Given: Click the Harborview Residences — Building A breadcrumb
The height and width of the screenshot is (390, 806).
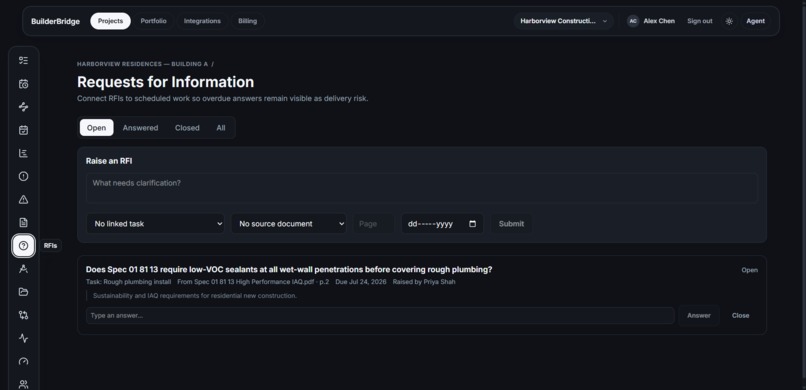Looking at the screenshot, I should (x=142, y=64).
